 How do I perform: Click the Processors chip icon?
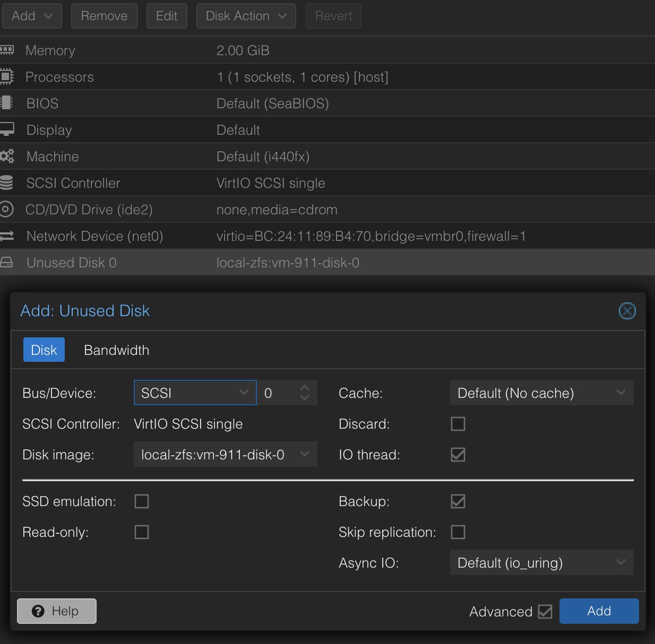[x=6, y=76]
